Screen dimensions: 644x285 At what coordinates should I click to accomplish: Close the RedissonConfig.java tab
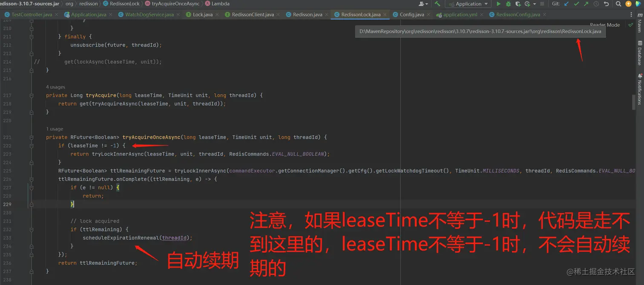[x=545, y=14]
